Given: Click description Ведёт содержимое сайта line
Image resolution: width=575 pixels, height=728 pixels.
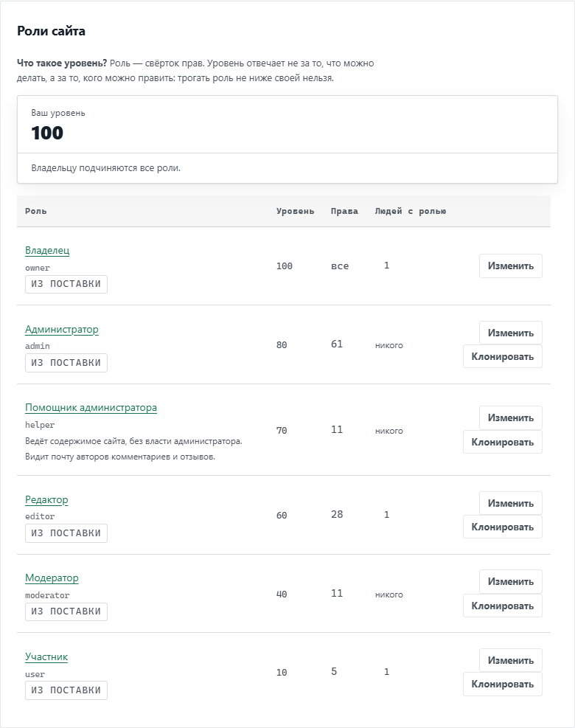Looking at the screenshot, I should (133, 441).
